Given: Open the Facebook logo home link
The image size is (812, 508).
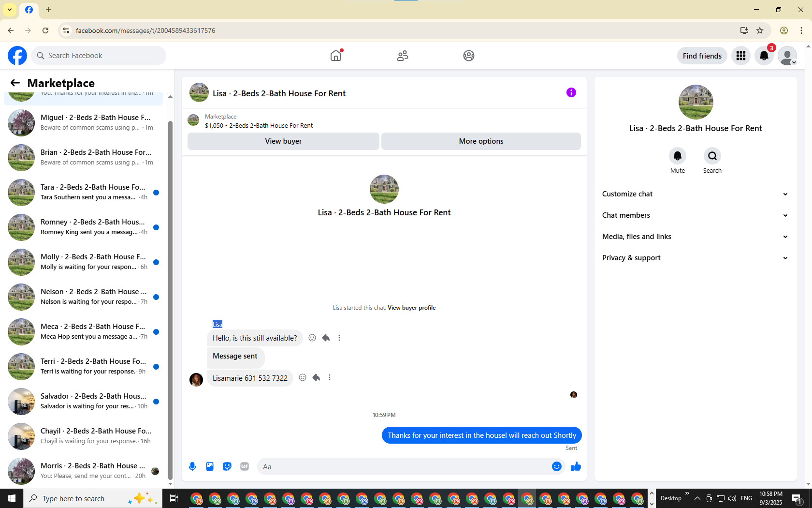Looking at the screenshot, I should coord(17,56).
